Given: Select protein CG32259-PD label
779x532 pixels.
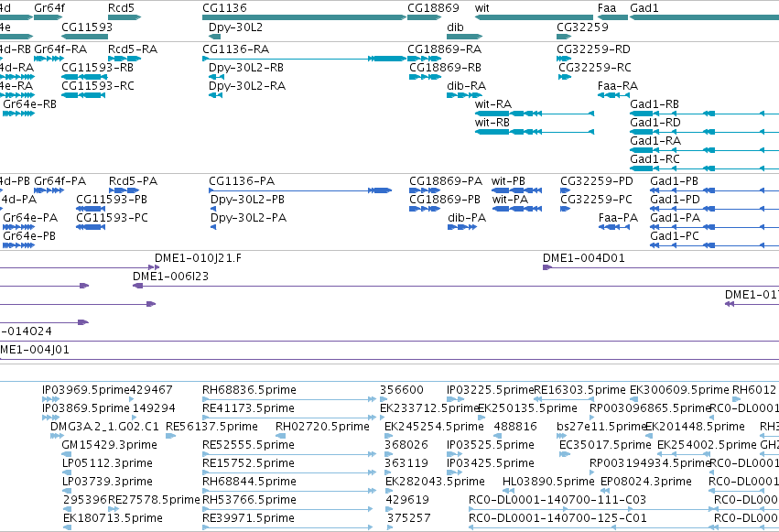Looking at the screenshot, I should (x=597, y=181).
